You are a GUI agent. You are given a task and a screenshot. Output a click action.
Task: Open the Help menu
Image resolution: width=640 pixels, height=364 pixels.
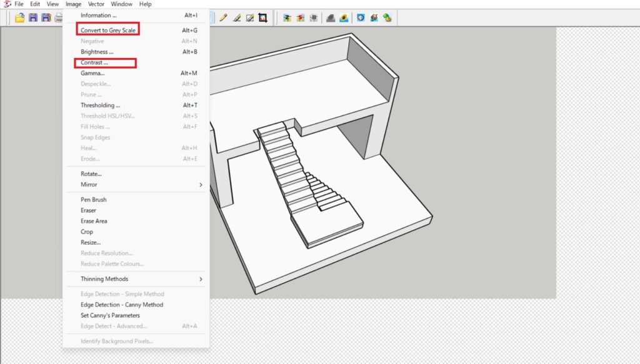[145, 4]
